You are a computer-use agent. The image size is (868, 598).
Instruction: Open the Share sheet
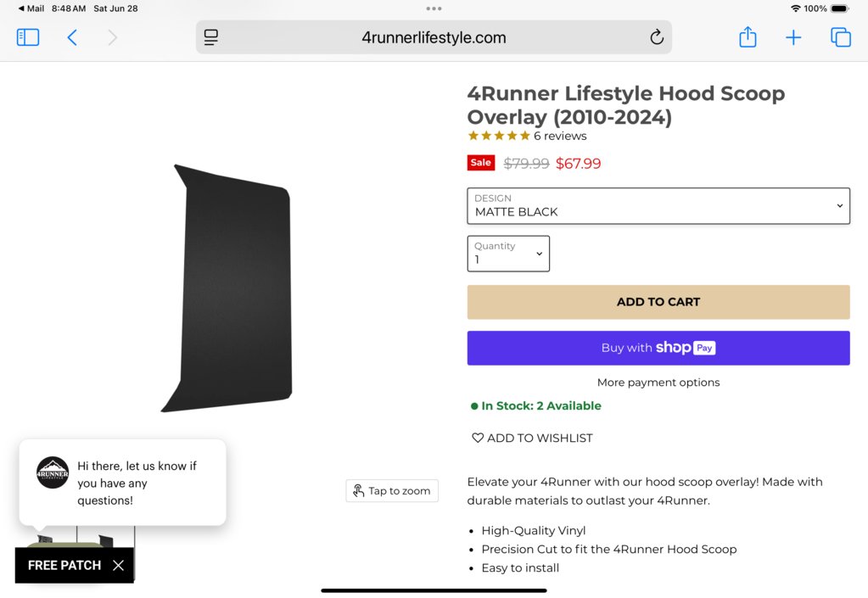[x=748, y=37]
